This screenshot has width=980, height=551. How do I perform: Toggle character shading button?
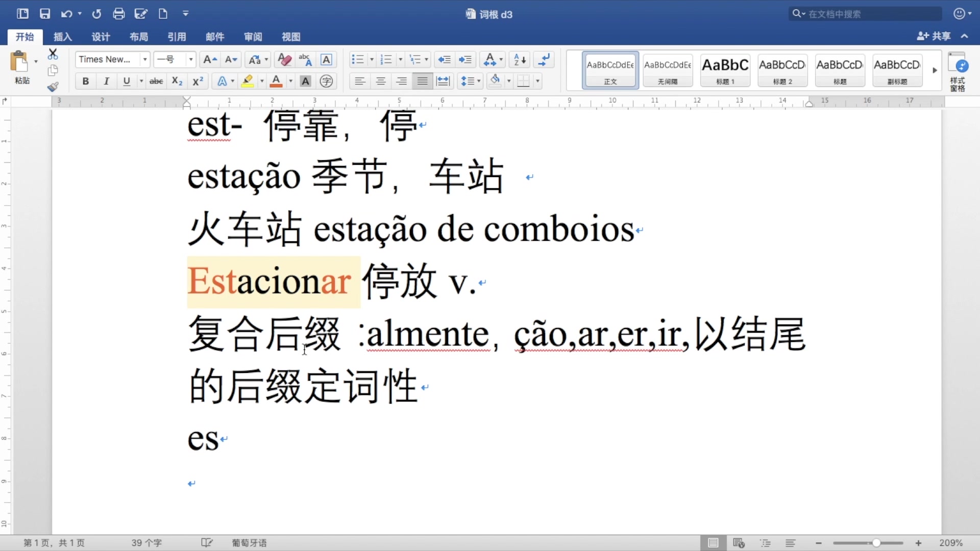[x=305, y=81]
